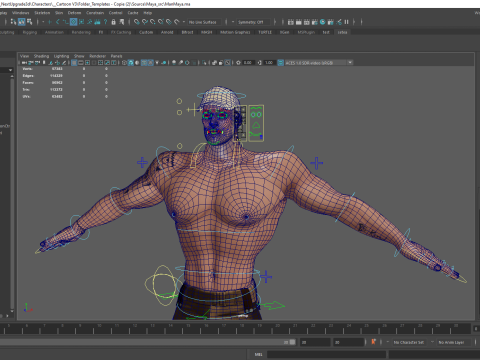Click the make live surface magnet icon
The image size is (480, 360).
(x=177, y=22)
